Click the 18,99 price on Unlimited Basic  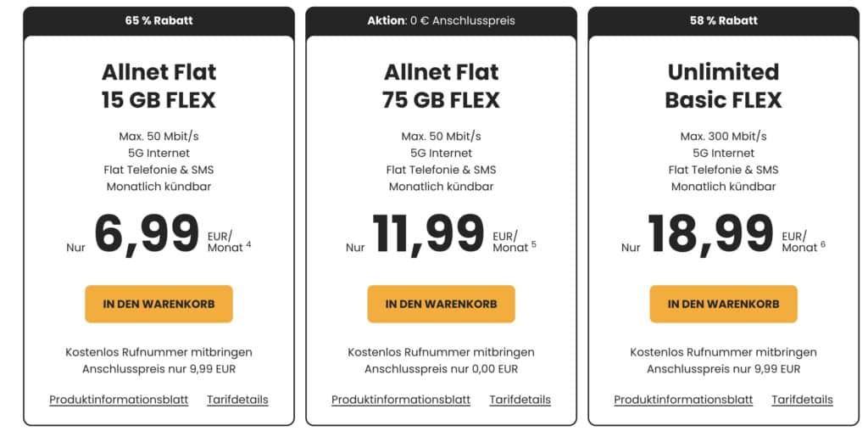pos(710,233)
